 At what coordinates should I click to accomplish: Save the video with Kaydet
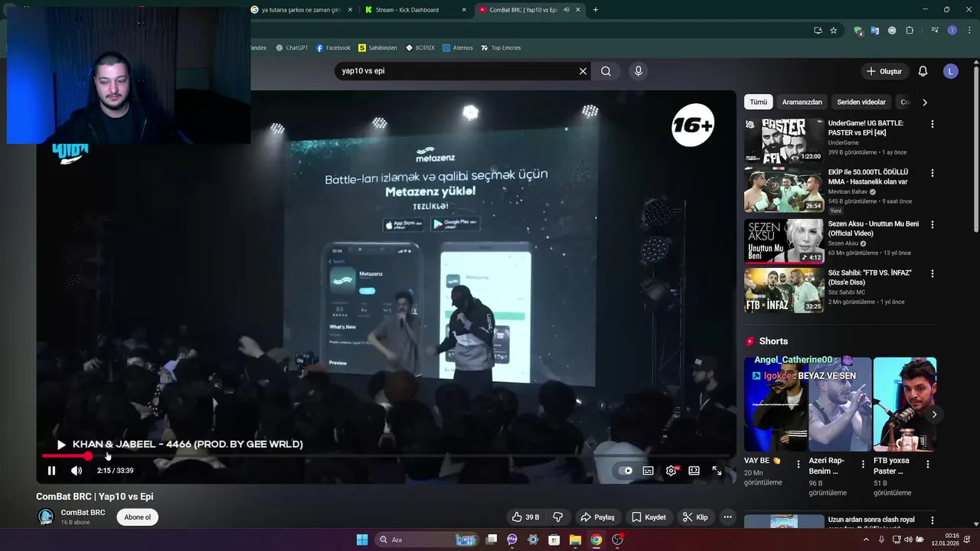648,517
